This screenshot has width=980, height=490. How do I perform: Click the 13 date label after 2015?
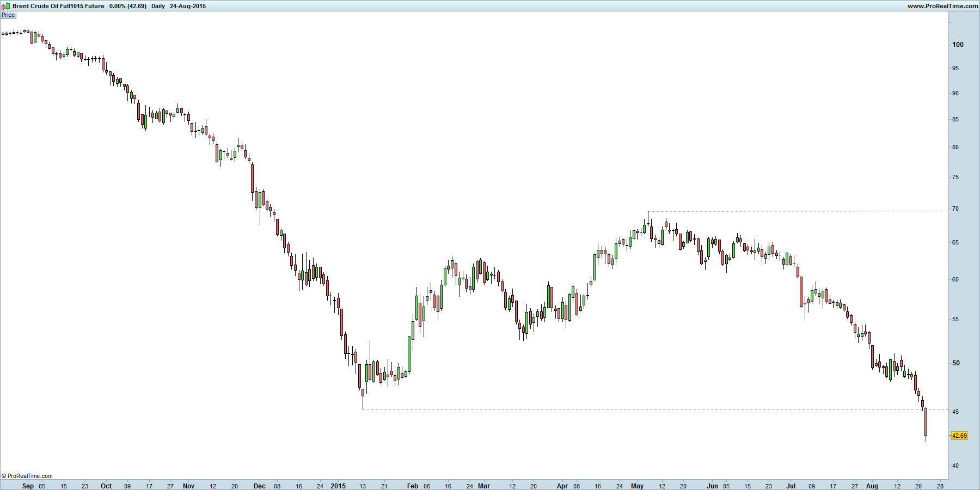(363, 486)
